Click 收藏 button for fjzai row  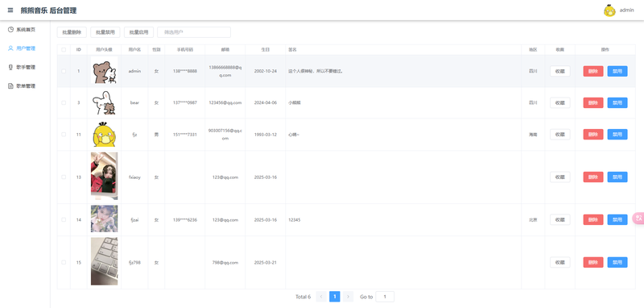pos(559,220)
